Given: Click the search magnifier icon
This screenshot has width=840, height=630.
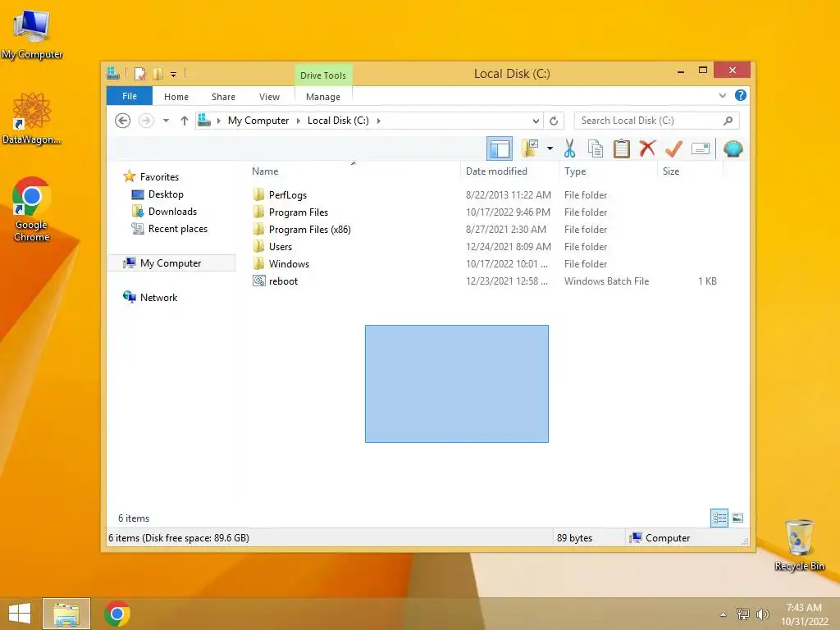Looking at the screenshot, I should 728,121.
